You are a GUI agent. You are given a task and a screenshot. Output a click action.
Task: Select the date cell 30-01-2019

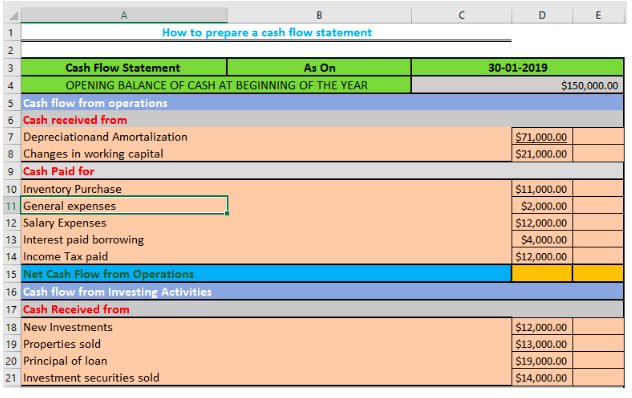(x=518, y=67)
